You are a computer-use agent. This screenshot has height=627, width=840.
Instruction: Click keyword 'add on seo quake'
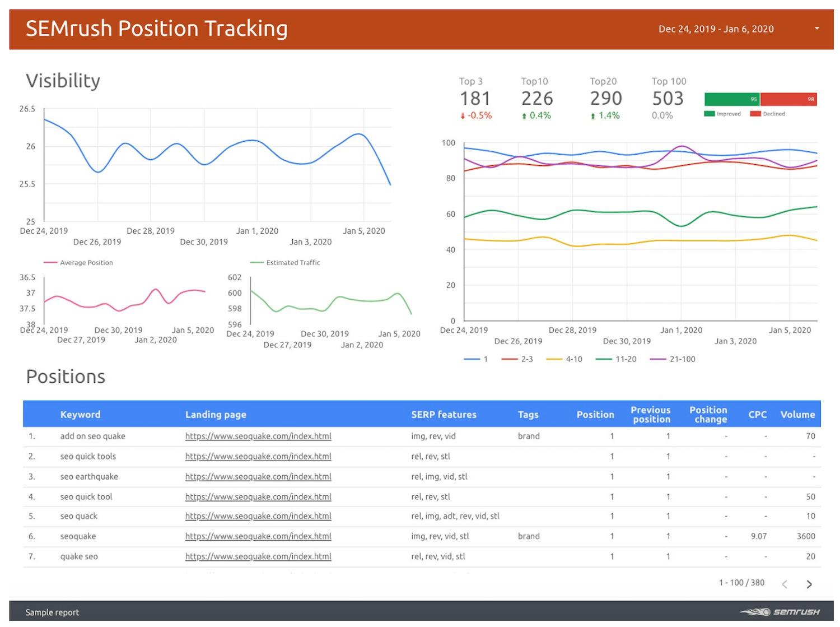coord(92,436)
